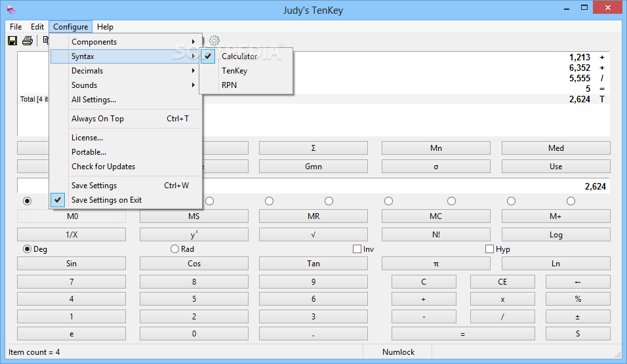Expand the Components submenu
This screenshot has height=364, width=627.
point(125,41)
